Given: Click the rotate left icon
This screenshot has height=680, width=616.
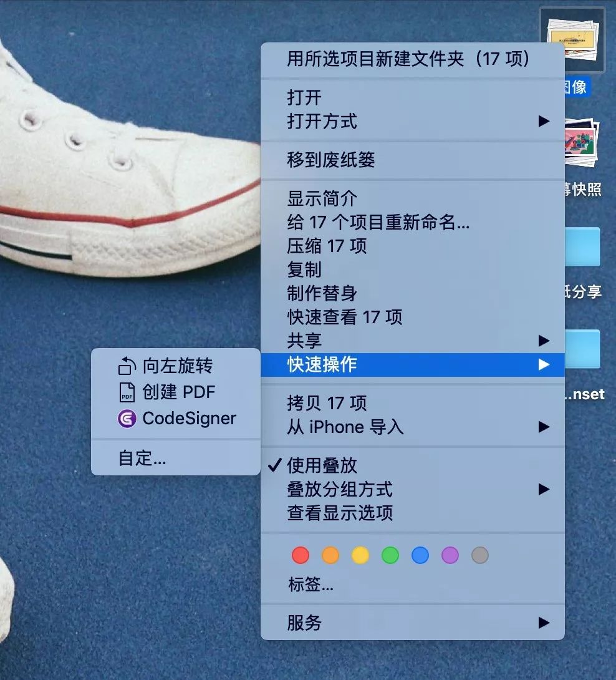Looking at the screenshot, I should tap(127, 366).
